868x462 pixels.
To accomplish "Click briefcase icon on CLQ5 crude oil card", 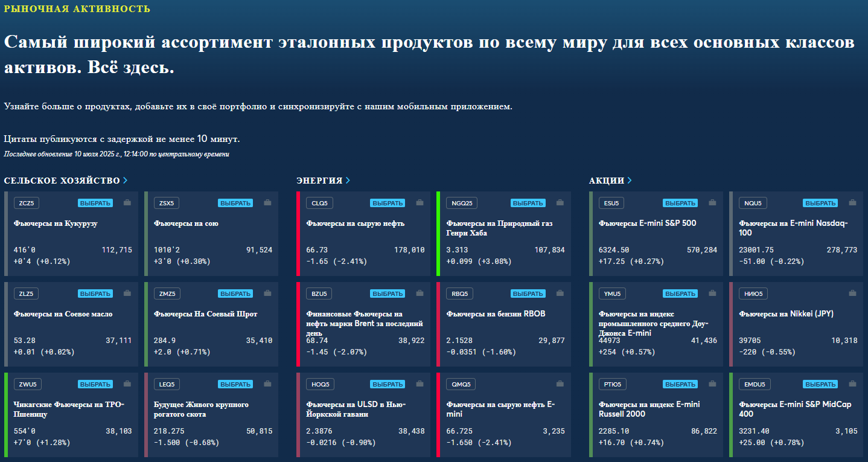I will coord(419,203).
